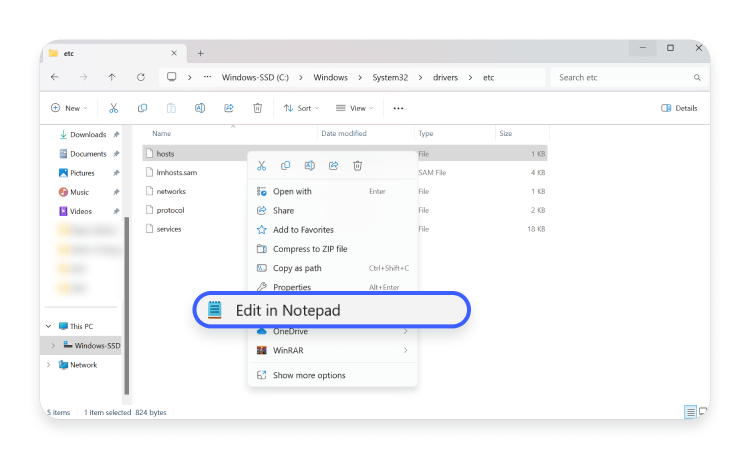
Task: Click the Share icon in the context menu
Action: tap(333, 166)
